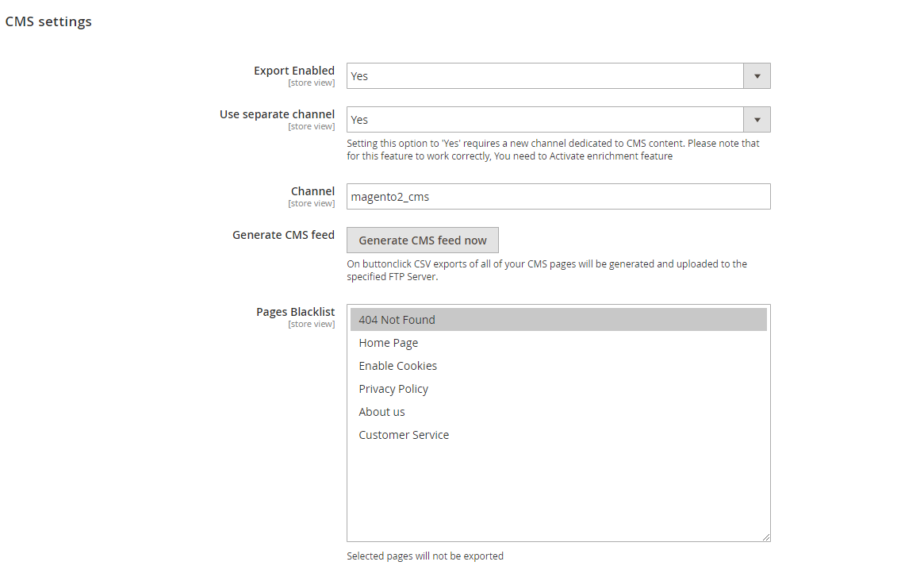
Task: Open the Use separate channel dropdown arrow
Action: 757,119
